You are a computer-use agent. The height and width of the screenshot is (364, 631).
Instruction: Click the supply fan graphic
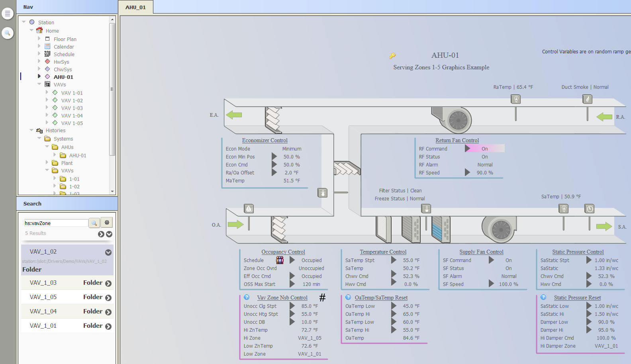(x=499, y=229)
